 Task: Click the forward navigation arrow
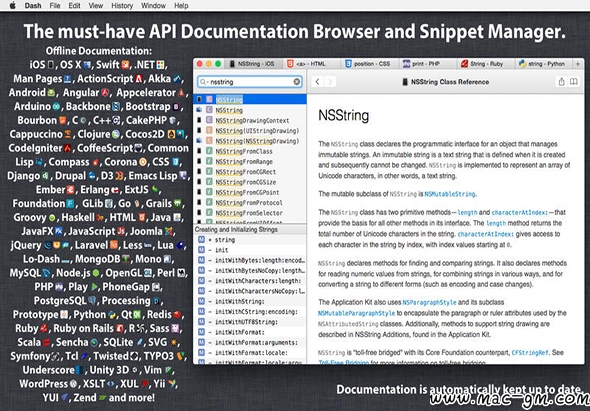330,82
